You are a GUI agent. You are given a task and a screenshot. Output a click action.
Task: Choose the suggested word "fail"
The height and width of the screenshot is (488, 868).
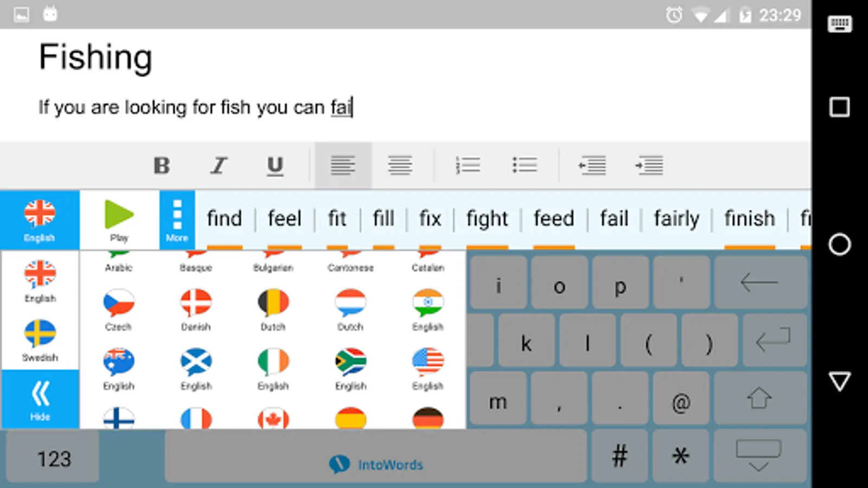click(614, 219)
